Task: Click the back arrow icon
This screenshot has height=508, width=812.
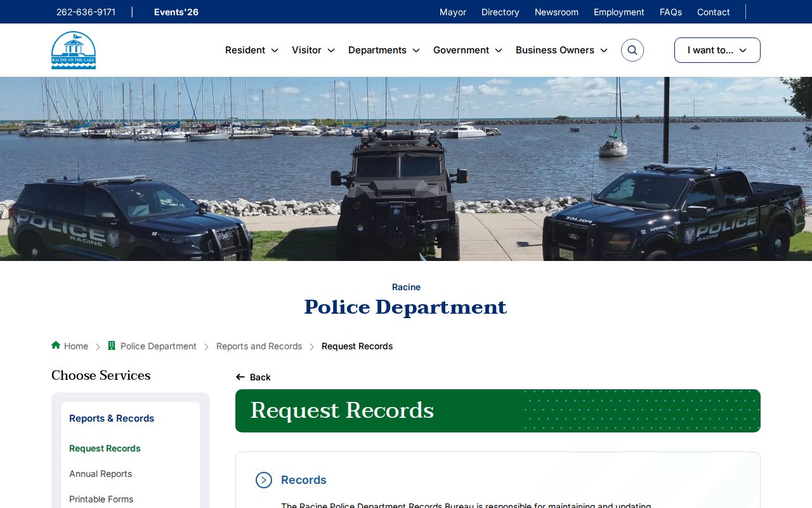Action: [240, 377]
